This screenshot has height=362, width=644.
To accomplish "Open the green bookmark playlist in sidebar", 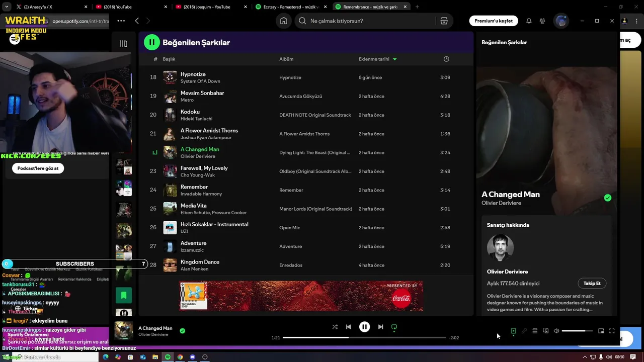I will pyautogui.click(x=124, y=295).
